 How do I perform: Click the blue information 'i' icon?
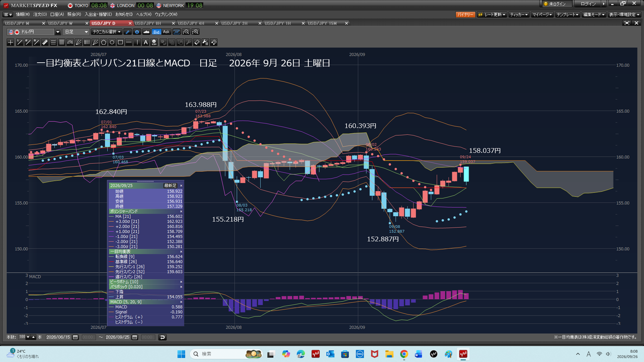click(137, 32)
